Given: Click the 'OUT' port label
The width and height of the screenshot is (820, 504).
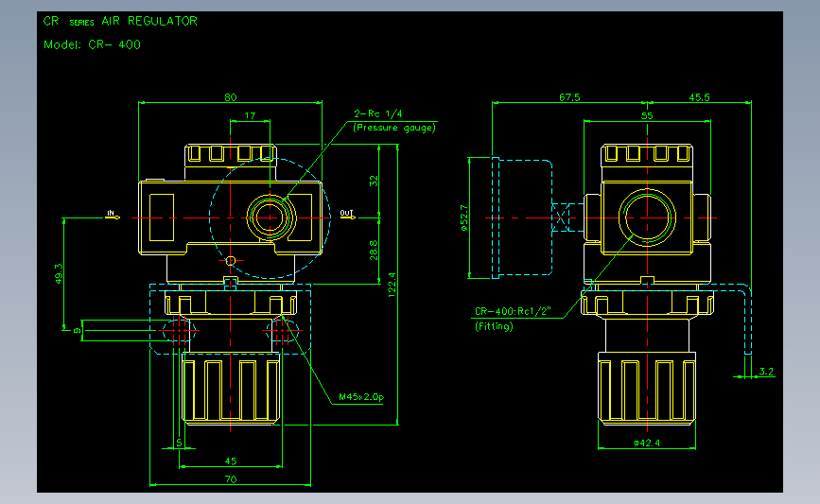Looking at the screenshot, I should coord(346,213).
